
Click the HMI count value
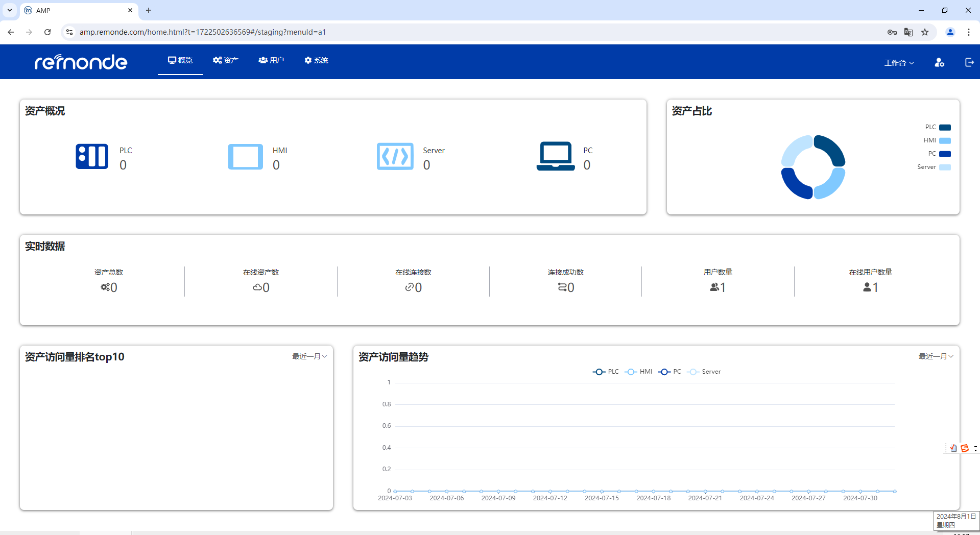coord(276,165)
